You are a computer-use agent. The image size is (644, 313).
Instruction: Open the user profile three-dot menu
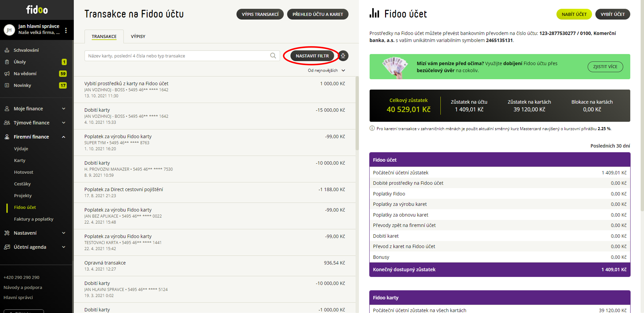[66, 30]
